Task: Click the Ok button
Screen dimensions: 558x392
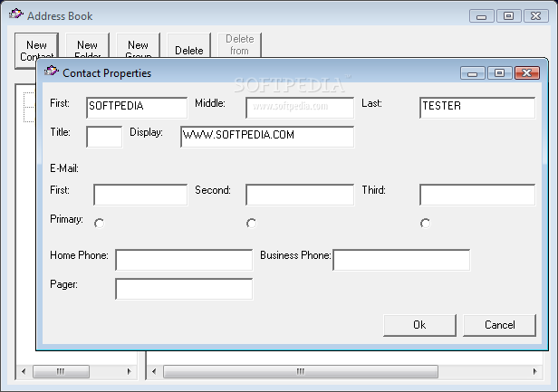Action: [x=419, y=325]
